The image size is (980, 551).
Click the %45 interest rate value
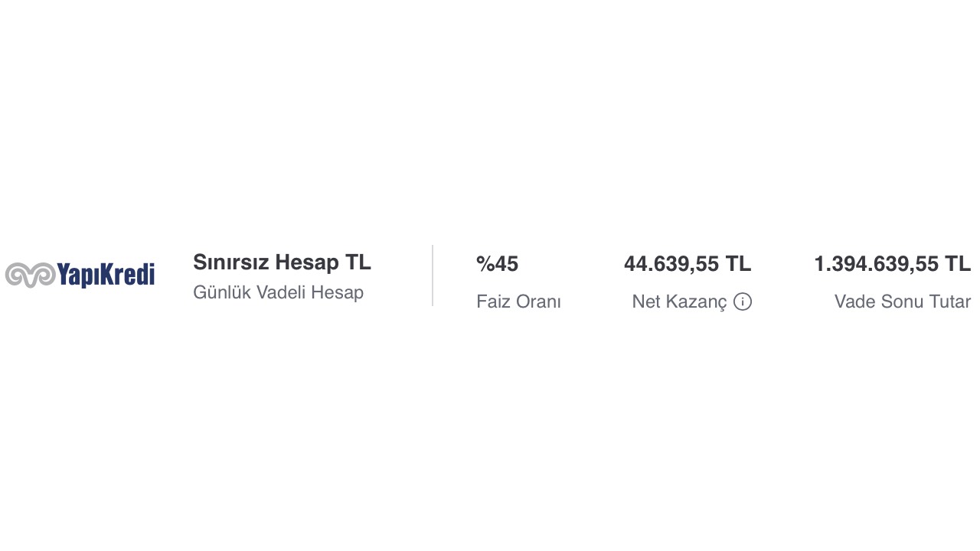point(497,264)
